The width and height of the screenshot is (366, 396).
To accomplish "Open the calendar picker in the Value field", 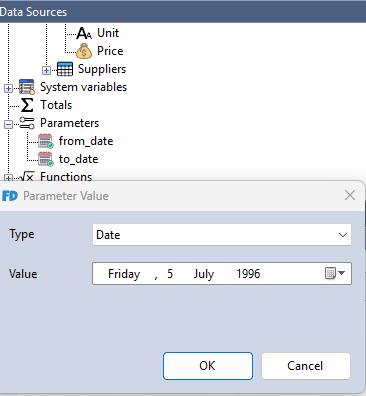I will pos(335,273).
